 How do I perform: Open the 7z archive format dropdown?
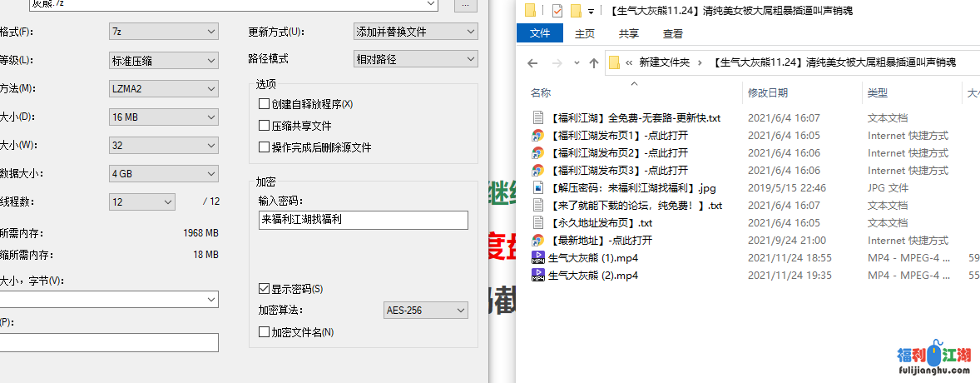pyautogui.click(x=163, y=32)
